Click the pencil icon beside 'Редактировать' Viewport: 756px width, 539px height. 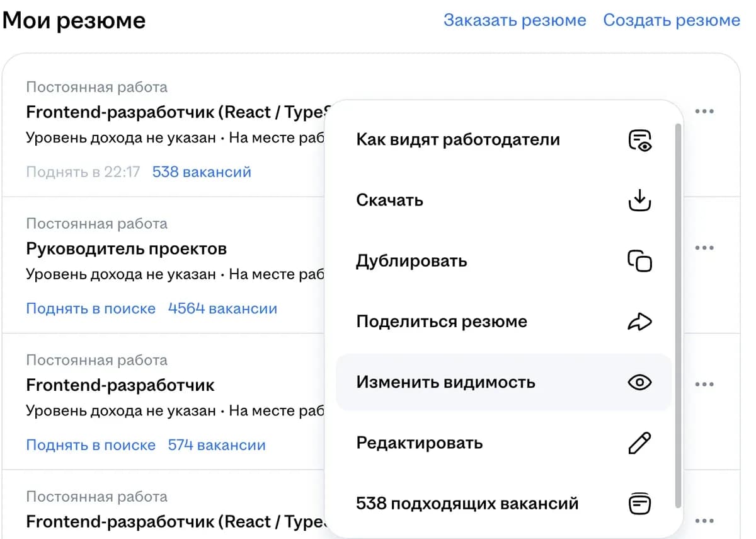pyautogui.click(x=640, y=443)
